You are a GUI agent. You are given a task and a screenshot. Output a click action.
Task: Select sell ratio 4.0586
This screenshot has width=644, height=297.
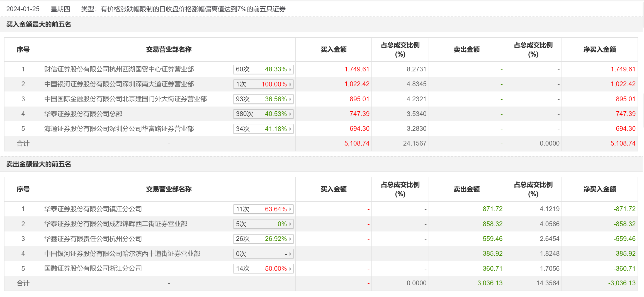coord(550,224)
